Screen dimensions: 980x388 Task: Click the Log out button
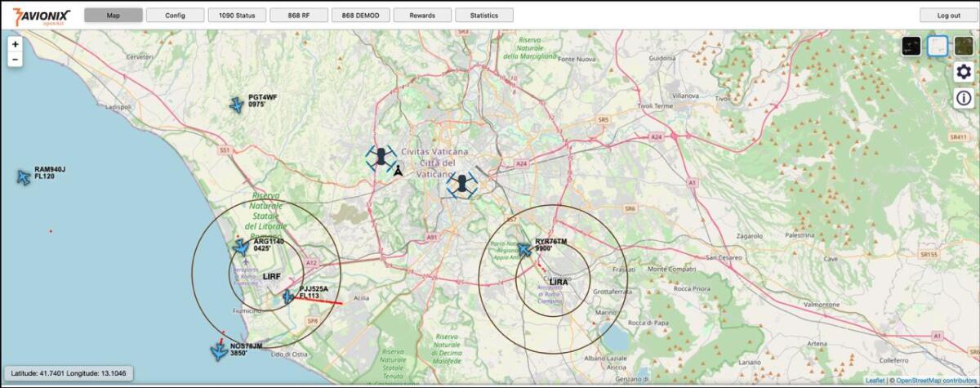click(948, 15)
